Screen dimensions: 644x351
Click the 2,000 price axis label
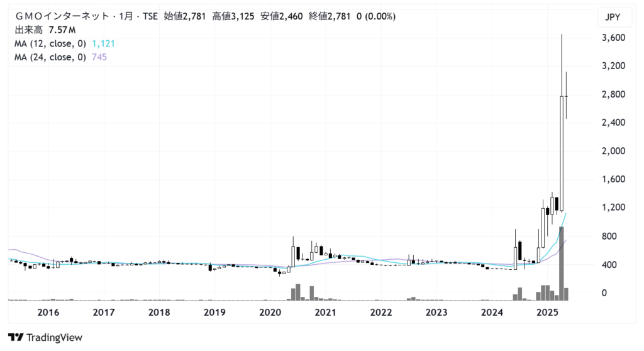click(614, 151)
